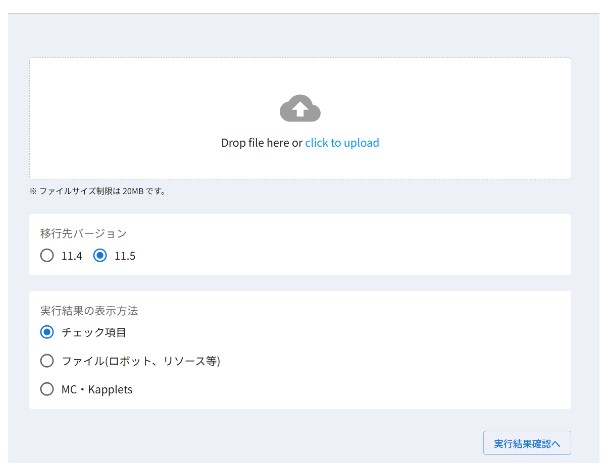Select the チェック項目 radio button circle
Screen dimensions: 610x472
point(47,332)
